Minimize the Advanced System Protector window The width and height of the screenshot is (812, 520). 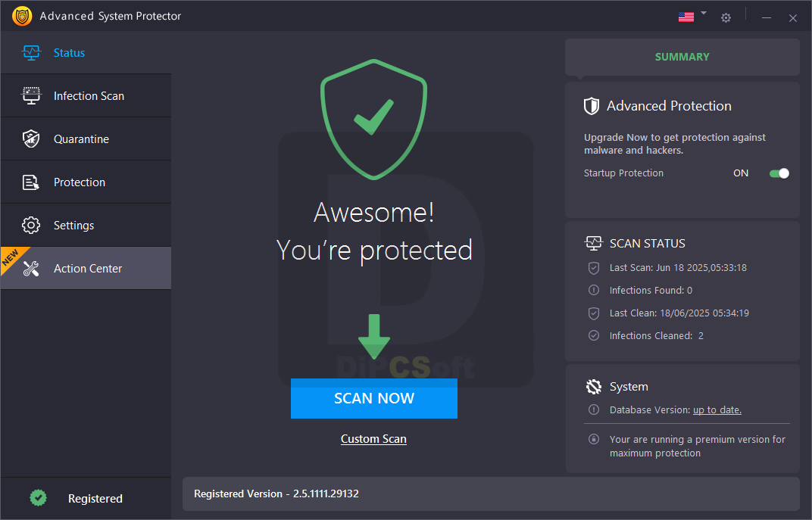[767, 17]
